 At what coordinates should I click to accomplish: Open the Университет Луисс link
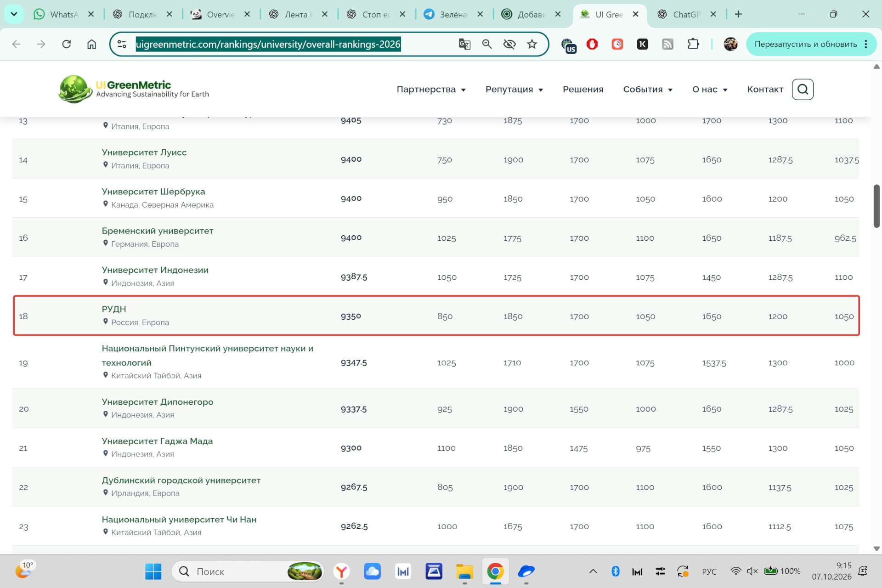pos(144,152)
